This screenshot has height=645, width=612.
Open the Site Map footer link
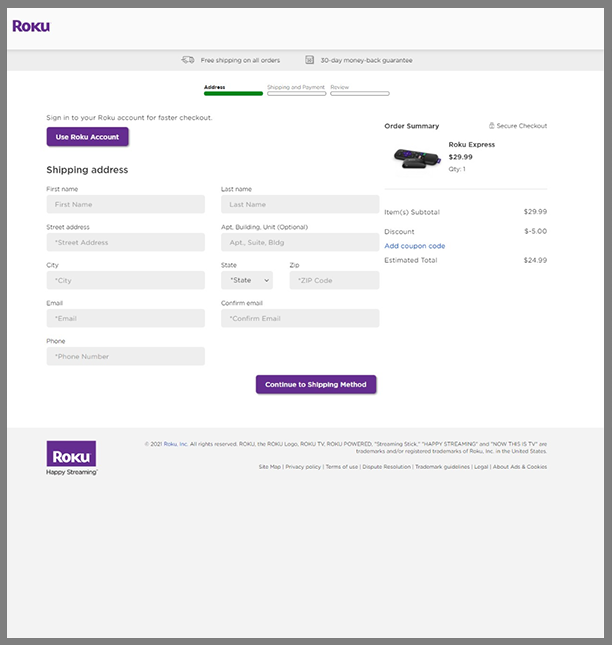pyautogui.click(x=270, y=467)
